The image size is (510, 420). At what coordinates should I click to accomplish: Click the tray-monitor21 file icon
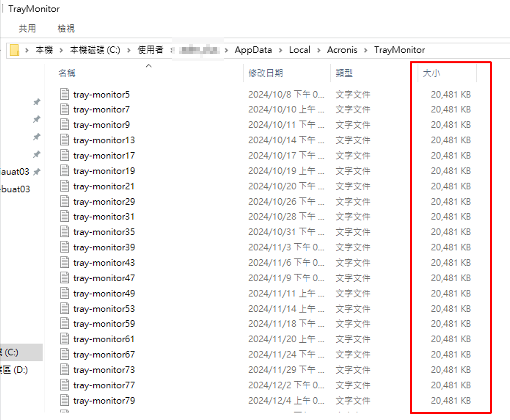point(64,186)
